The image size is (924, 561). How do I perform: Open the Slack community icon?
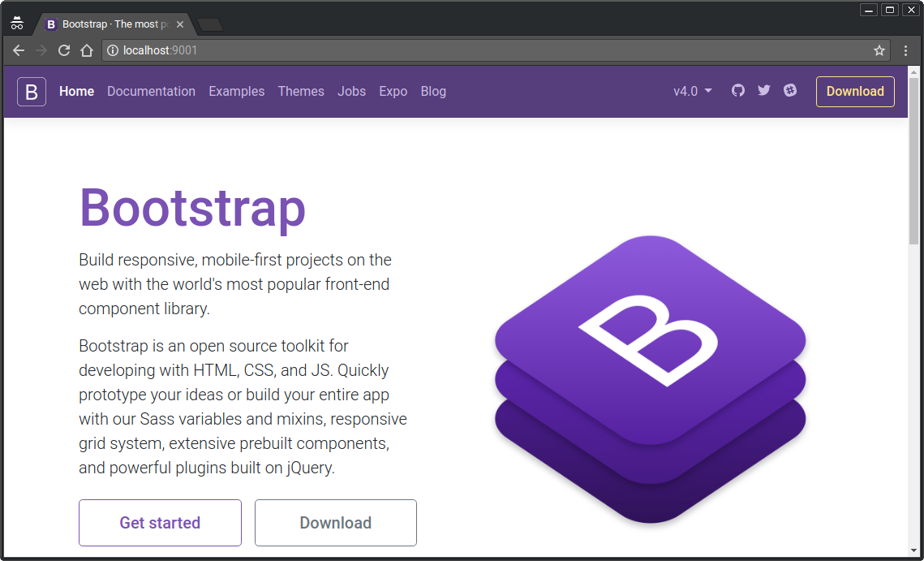[790, 91]
